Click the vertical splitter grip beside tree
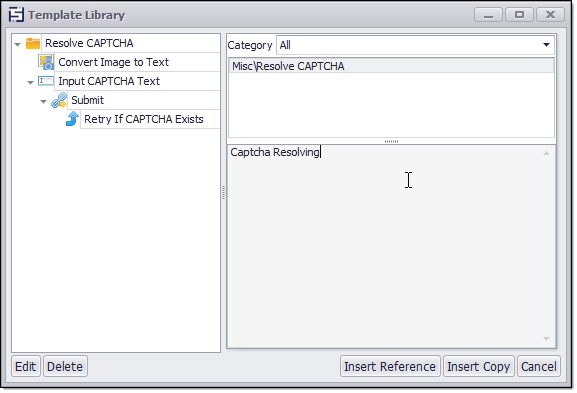This screenshot has height=393, width=577. (223, 192)
